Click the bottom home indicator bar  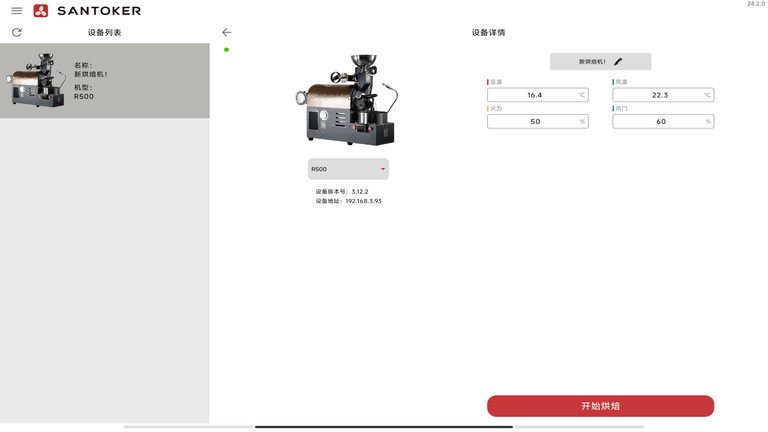click(384, 427)
